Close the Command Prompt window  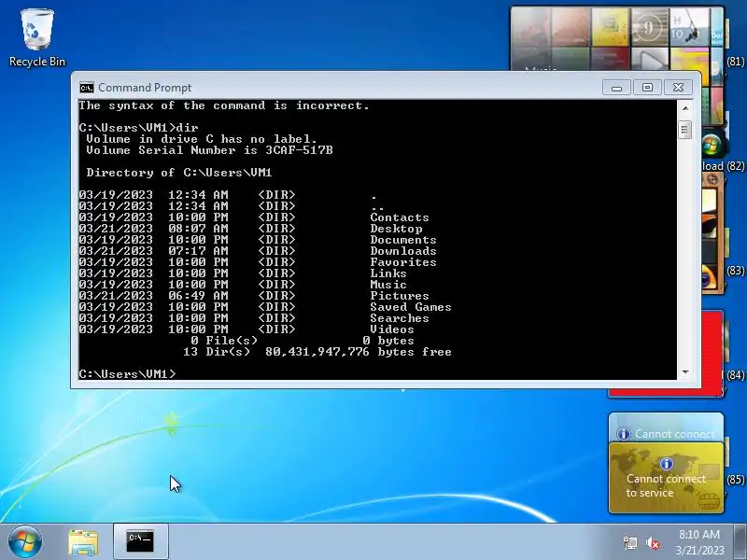click(679, 88)
